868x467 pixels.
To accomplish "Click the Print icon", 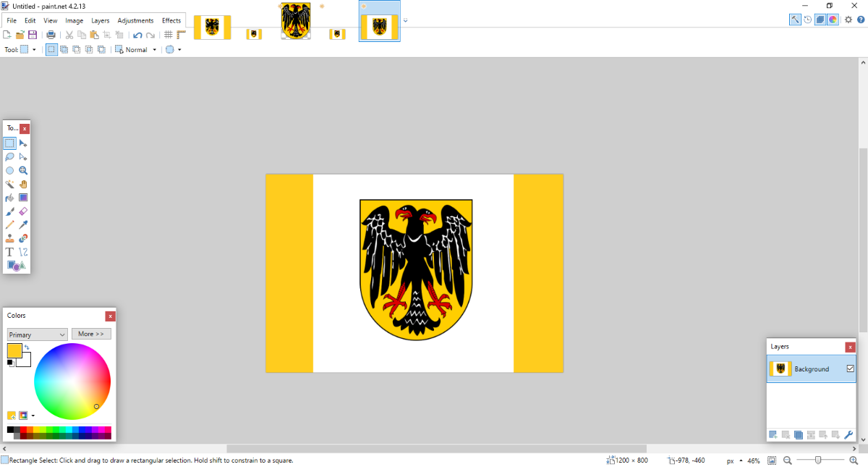I will tap(51, 35).
